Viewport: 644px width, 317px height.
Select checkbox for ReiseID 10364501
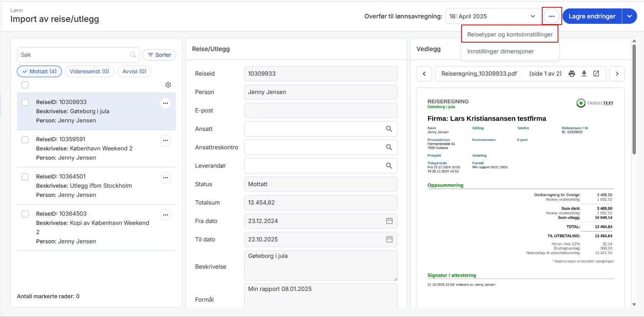pyautogui.click(x=25, y=177)
